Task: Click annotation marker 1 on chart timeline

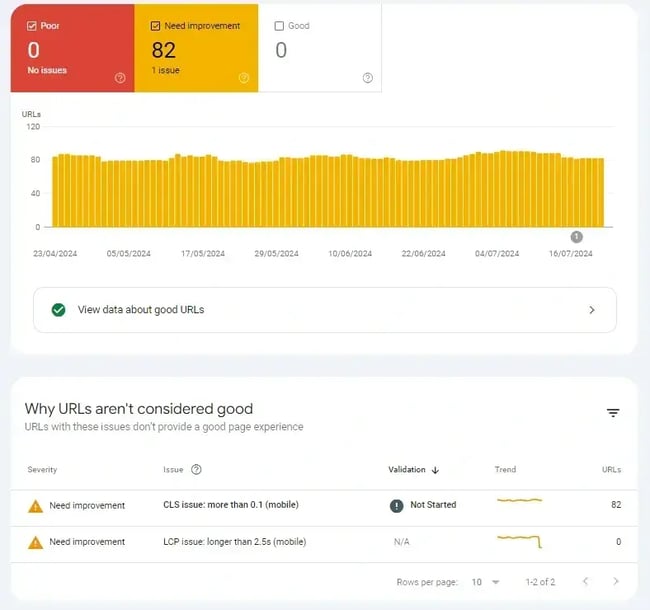Action: coord(576,237)
